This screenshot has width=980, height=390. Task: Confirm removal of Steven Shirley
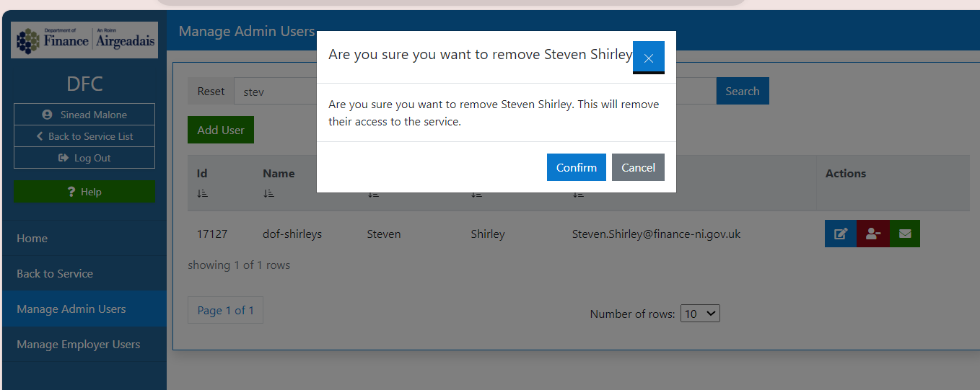[576, 167]
